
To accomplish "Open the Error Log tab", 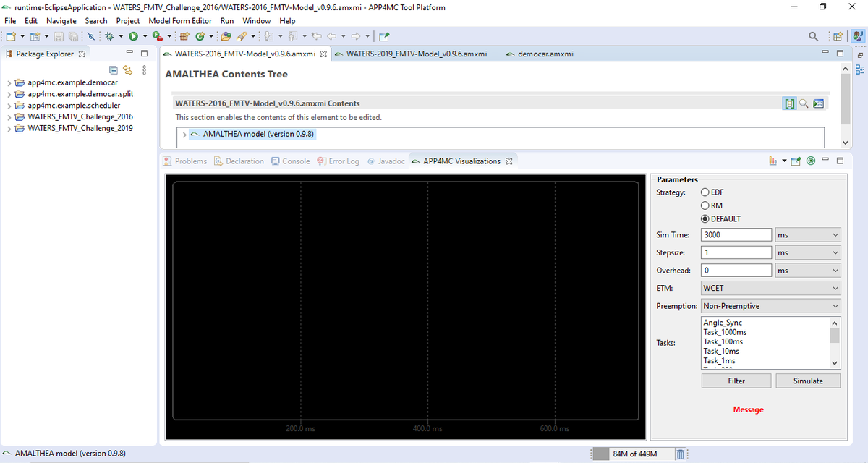I will (338, 161).
